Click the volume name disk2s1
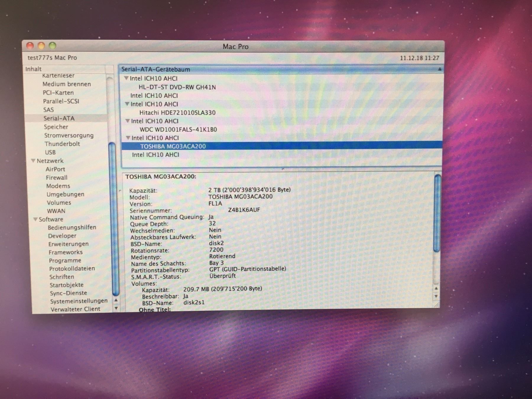This screenshot has height=399, width=532. coord(194,302)
